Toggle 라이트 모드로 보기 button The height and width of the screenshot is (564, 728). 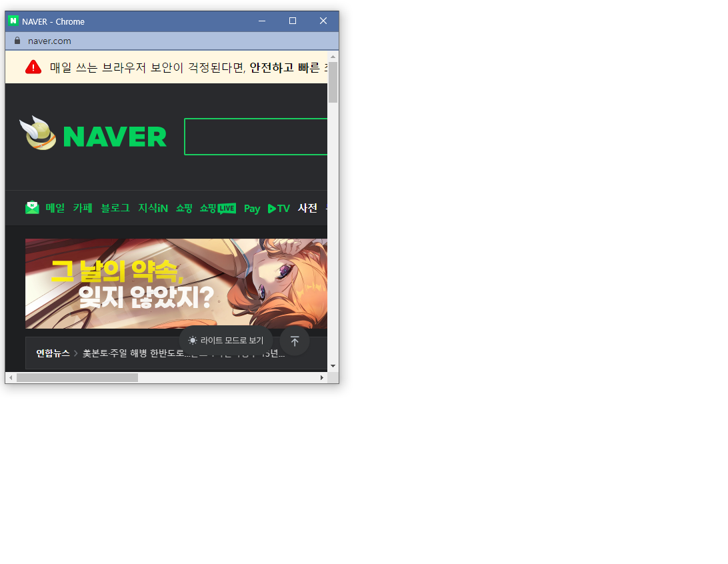[x=225, y=341]
